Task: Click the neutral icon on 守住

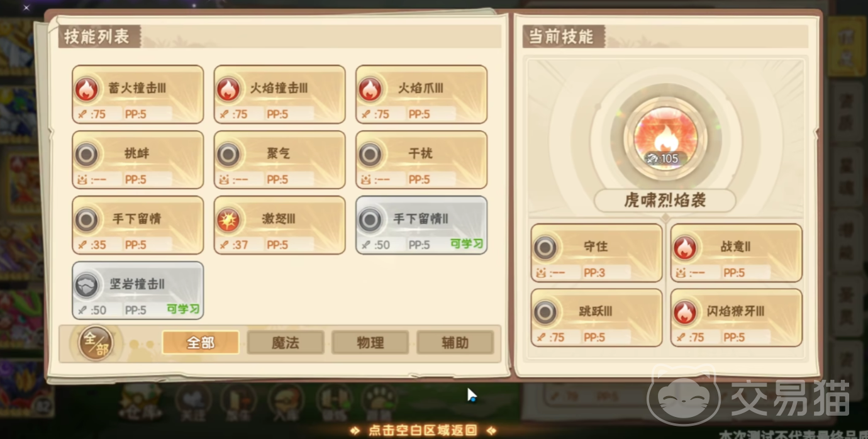Action: (x=545, y=248)
